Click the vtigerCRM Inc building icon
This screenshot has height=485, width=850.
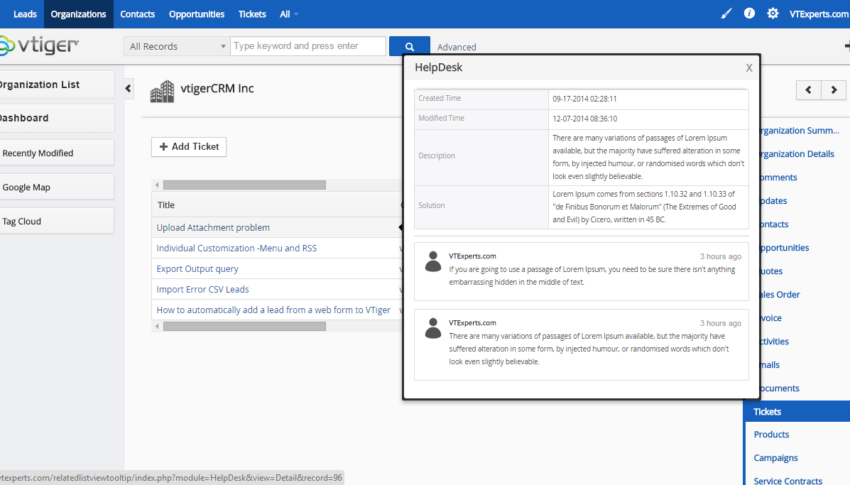(x=162, y=92)
